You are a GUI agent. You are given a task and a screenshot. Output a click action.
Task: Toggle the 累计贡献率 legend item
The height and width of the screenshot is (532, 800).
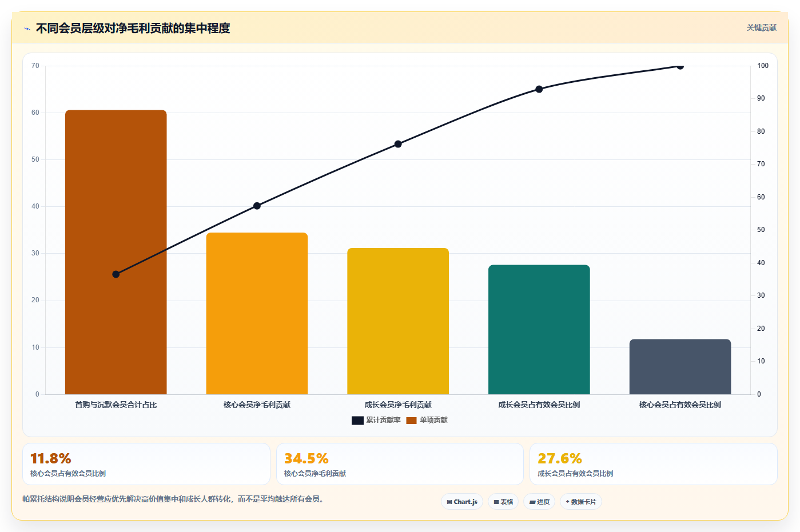tap(376, 420)
